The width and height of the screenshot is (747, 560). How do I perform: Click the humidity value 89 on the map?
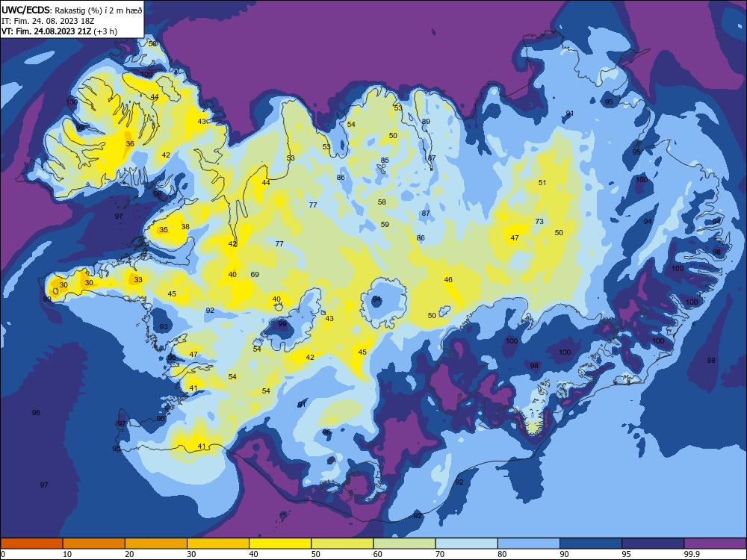pyautogui.click(x=426, y=122)
